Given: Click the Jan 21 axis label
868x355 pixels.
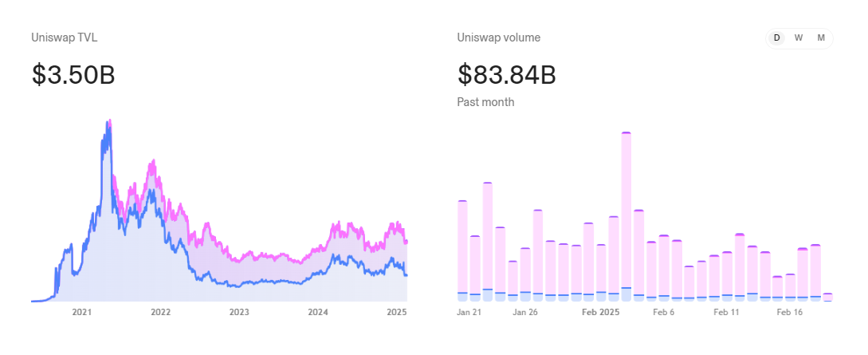Looking at the screenshot, I should click(x=469, y=313).
